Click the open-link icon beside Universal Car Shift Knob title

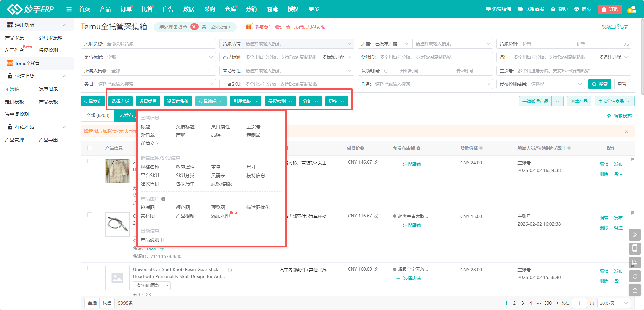point(230,270)
